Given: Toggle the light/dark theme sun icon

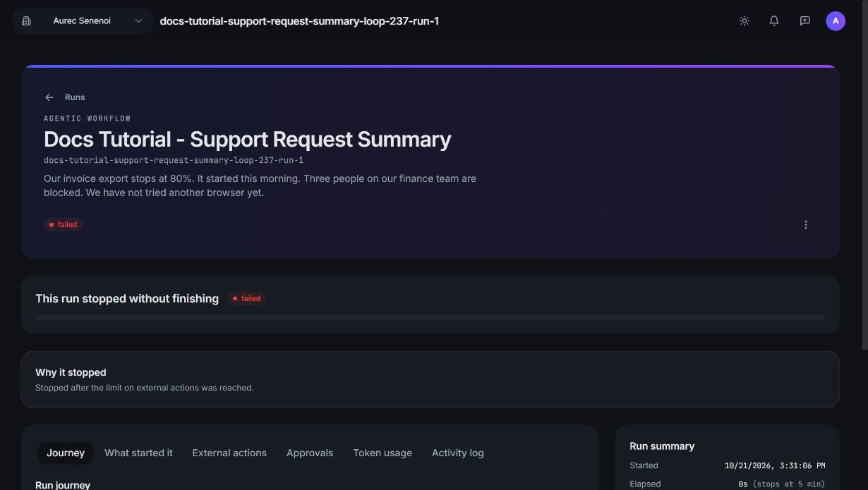Looking at the screenshot, I should [744, 21].
